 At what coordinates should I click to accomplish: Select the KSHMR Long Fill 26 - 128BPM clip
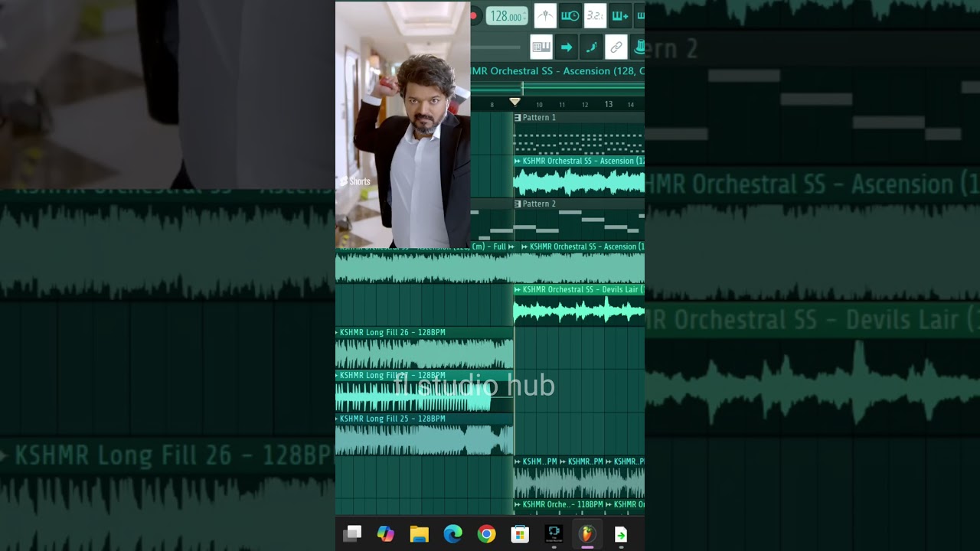click(424, 349)
